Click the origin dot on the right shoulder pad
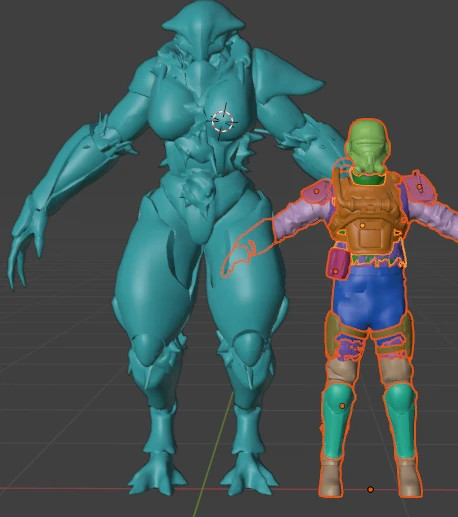Viewport: 458px width, 517px height. click(x=420, y=187)
